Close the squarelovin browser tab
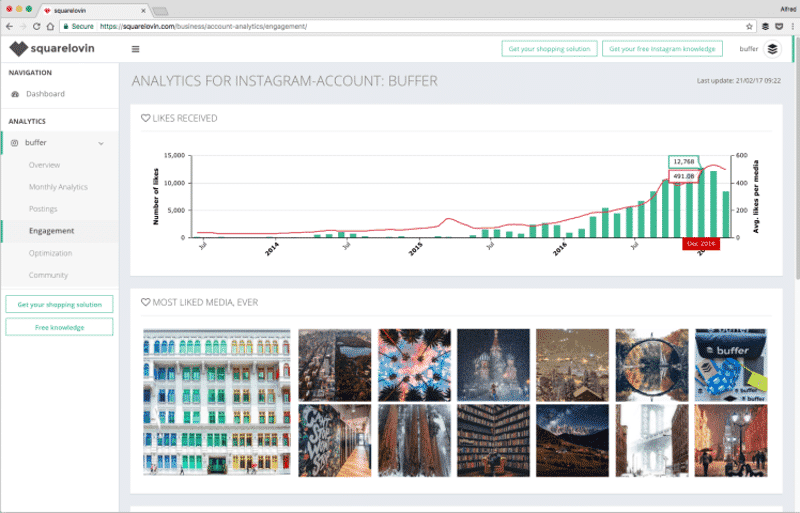This screenshot has height=513, width=800. coord(143,10)
